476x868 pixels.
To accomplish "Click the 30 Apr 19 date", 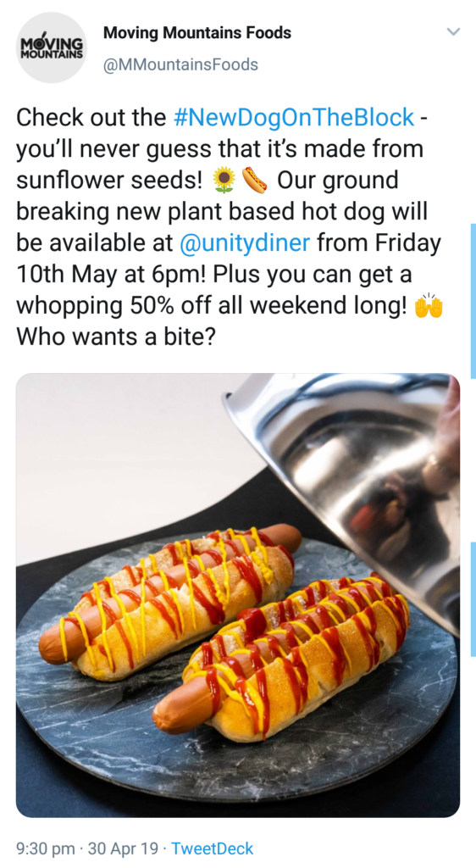I will tap(124, 848).
